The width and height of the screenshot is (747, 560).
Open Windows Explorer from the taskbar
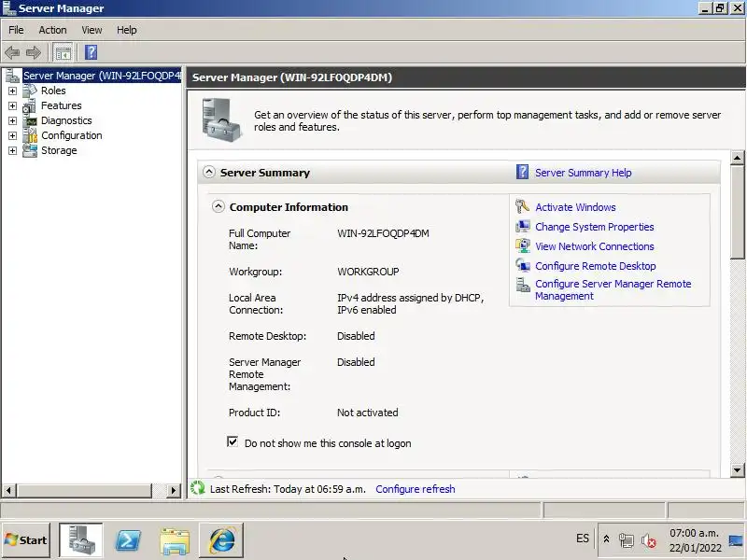(175, 541)
